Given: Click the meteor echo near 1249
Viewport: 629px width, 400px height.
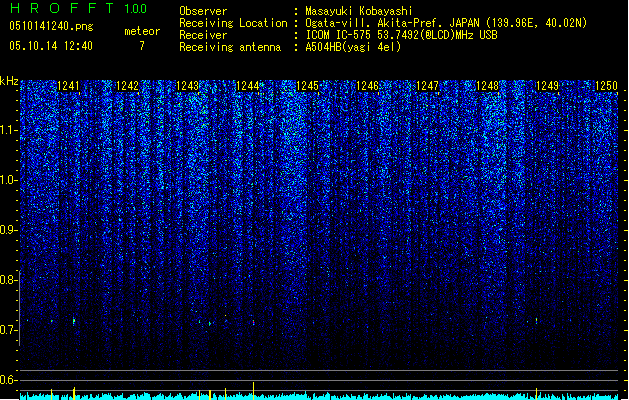Looking at the screenshot, I should point(536,321).
